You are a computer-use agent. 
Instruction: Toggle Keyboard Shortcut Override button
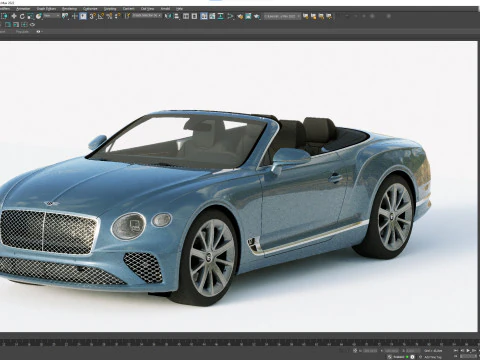click(x=83, y=16)
